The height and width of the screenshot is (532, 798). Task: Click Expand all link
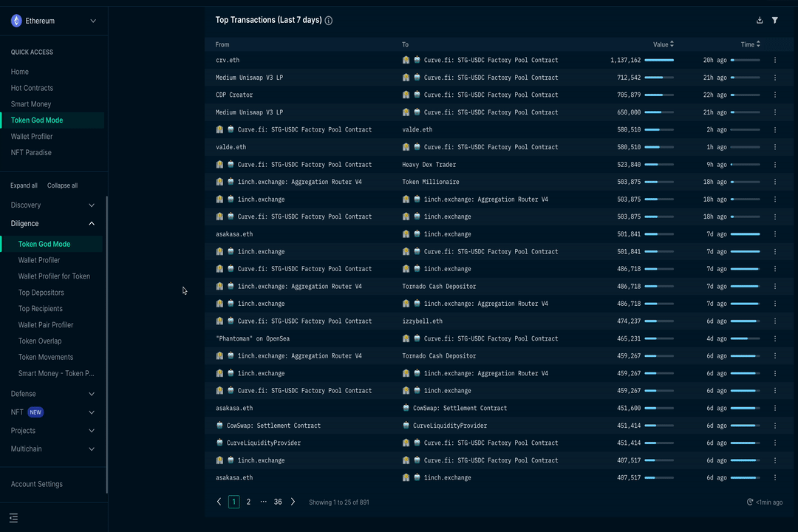tap(24, 185)
